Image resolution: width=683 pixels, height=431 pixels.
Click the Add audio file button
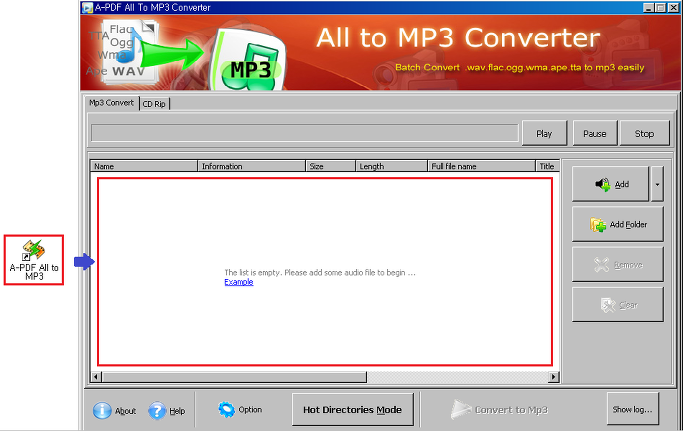click(610, 184)
